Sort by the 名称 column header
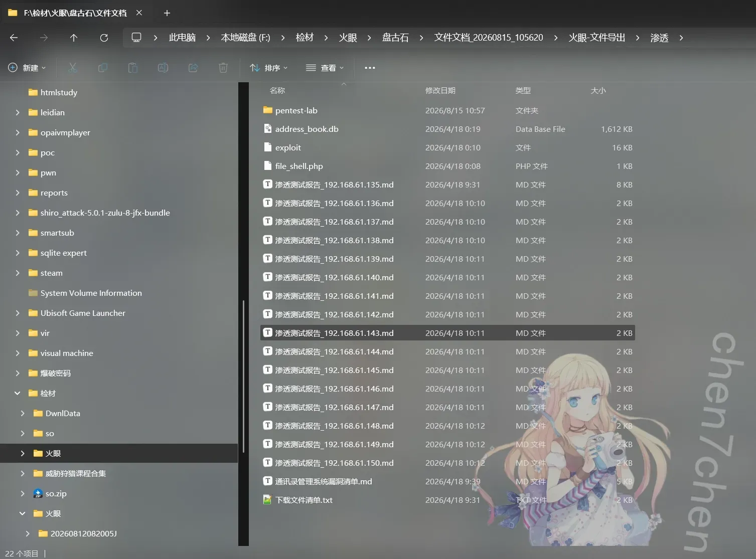756x559 pixels. [x=277, y=90]
